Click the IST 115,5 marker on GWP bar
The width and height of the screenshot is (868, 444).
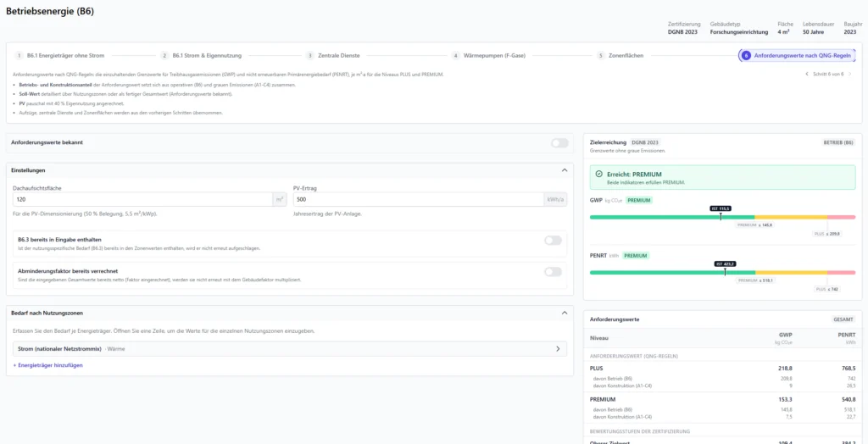721,208
